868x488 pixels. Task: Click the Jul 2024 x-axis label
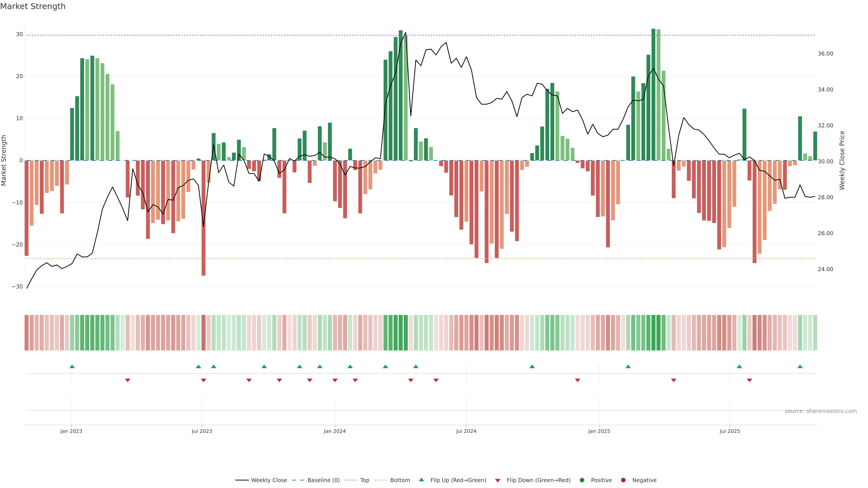click(x=466, y=431)
